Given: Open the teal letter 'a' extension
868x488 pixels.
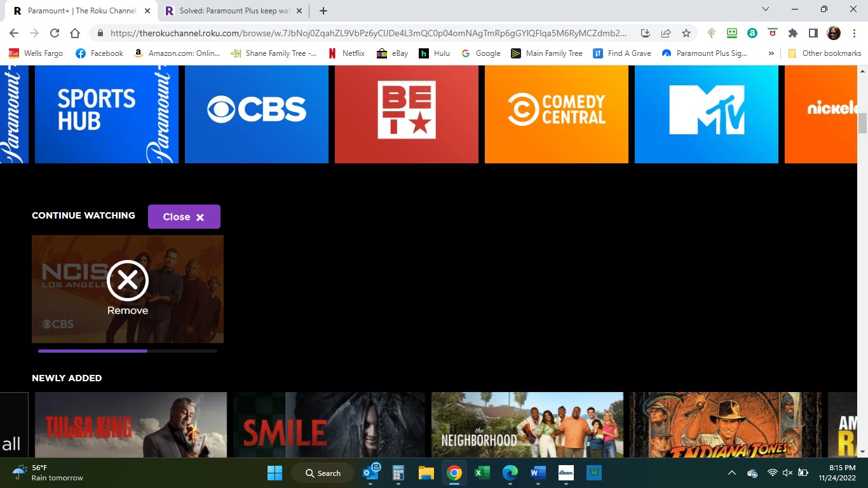Looking at the screenshot, I should pos(752,33).
